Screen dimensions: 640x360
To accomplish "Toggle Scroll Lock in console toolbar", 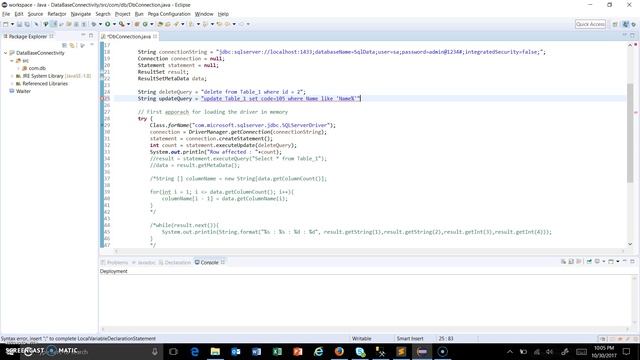I will point(571,261).
